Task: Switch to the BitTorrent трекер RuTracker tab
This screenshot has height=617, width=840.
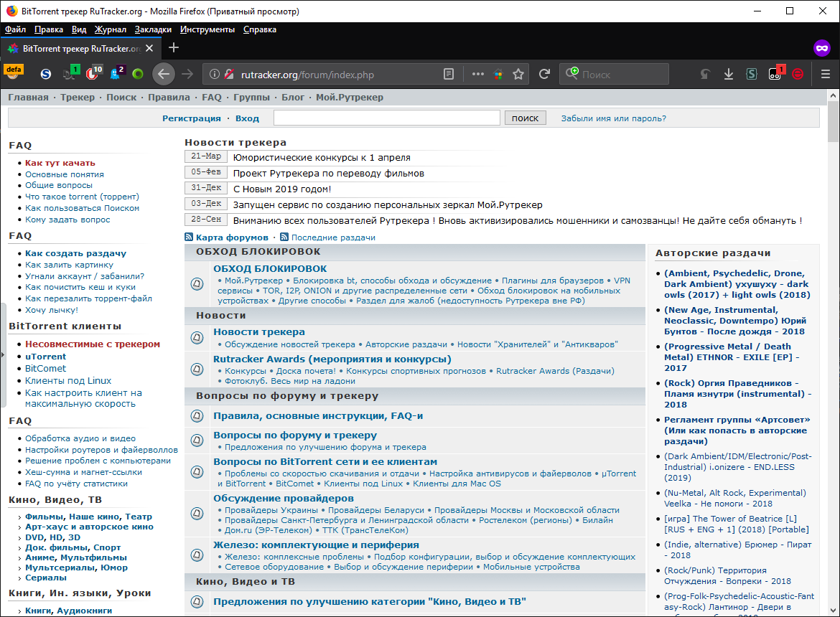Action: [81, 48]
